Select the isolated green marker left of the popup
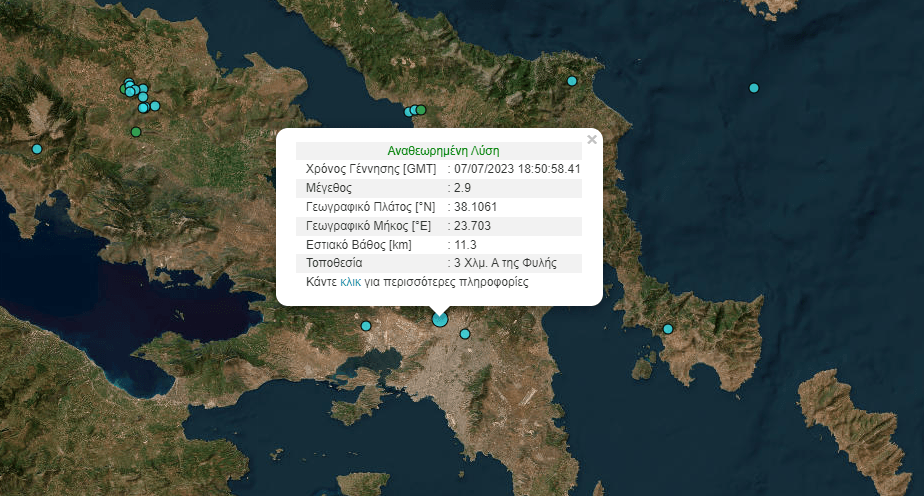924x496 pixels. coord(136,132)
